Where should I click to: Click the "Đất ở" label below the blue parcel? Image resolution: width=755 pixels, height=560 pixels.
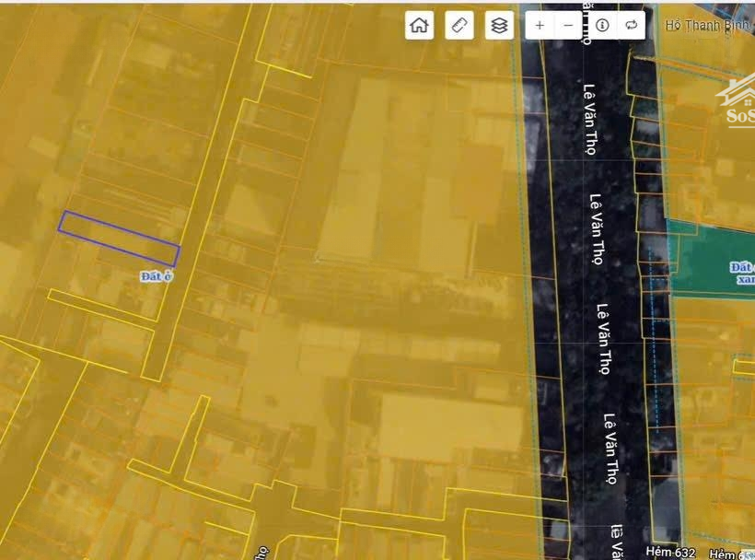click(x=157, y=276)
